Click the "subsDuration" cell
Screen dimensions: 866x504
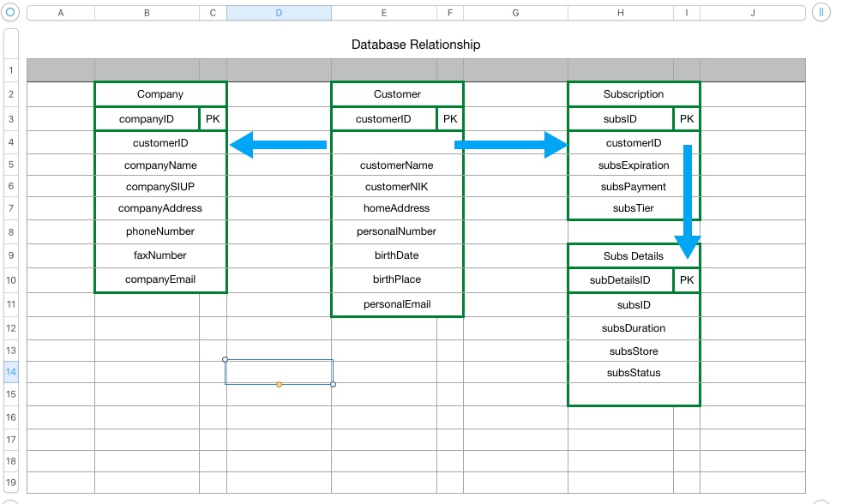click(634, 328)
